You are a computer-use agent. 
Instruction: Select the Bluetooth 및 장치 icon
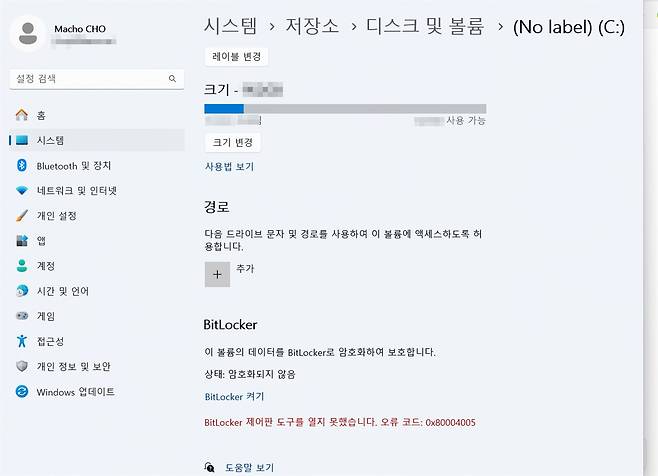(22, 165)
